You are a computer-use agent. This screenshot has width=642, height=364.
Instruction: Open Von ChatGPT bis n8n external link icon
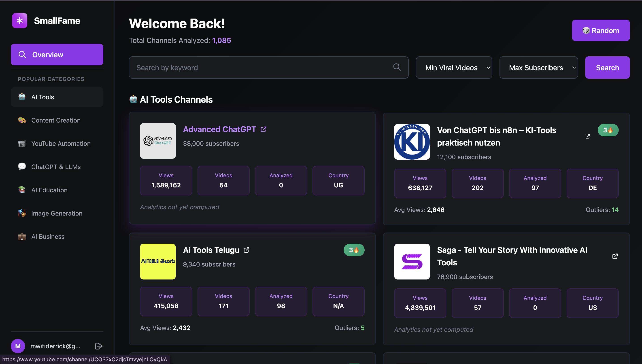point(588,136)
